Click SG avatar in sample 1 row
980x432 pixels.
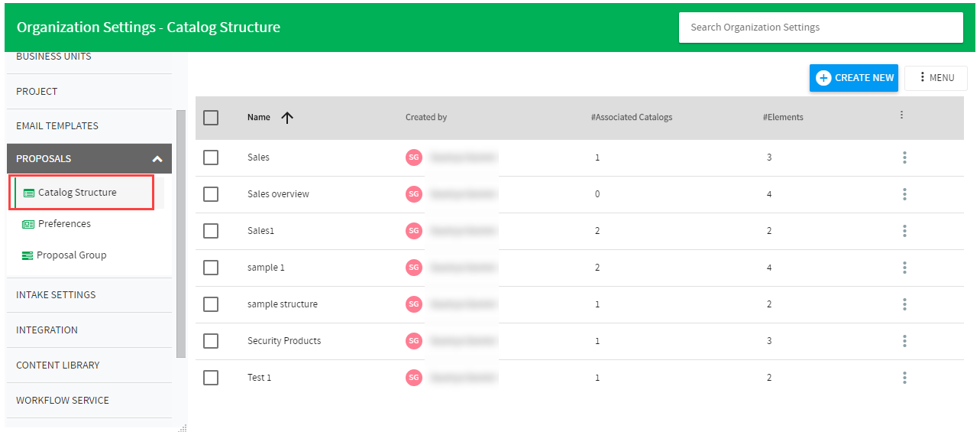[x=414, y=268]
